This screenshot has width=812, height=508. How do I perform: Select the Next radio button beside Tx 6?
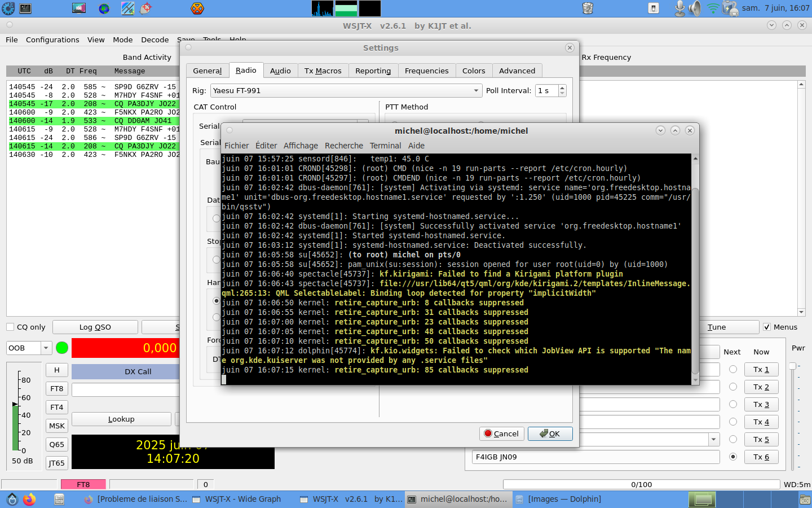(x=733, y=457)
